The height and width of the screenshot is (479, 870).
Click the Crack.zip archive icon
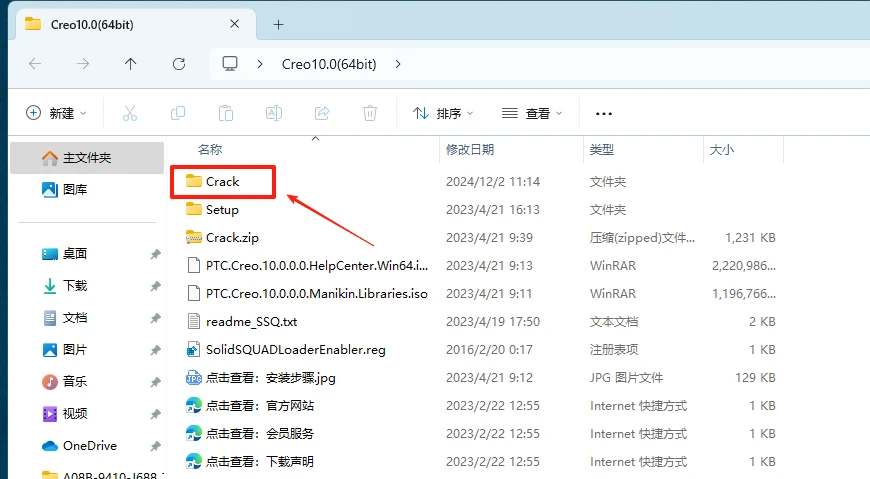pos(194,237)
